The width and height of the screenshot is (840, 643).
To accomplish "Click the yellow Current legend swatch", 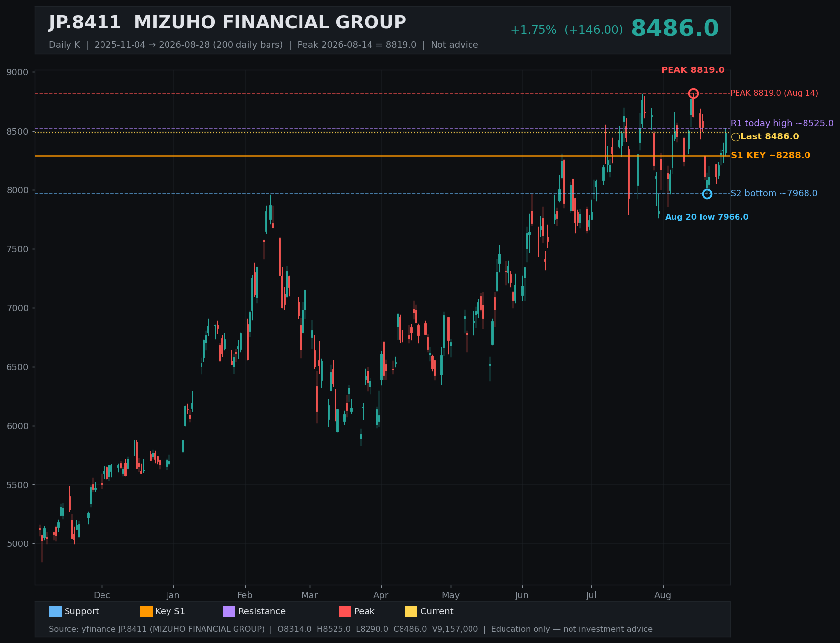I will [411, 611].
